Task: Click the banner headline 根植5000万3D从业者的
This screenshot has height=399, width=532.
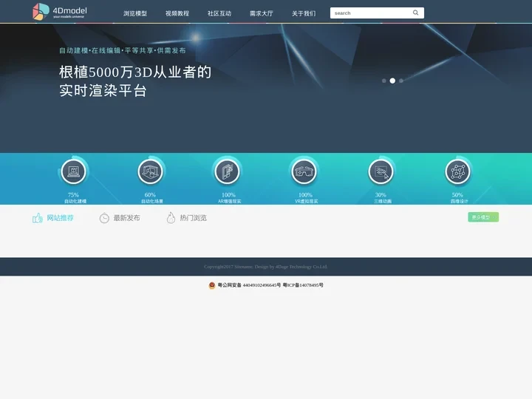Action: click(135, 72)
